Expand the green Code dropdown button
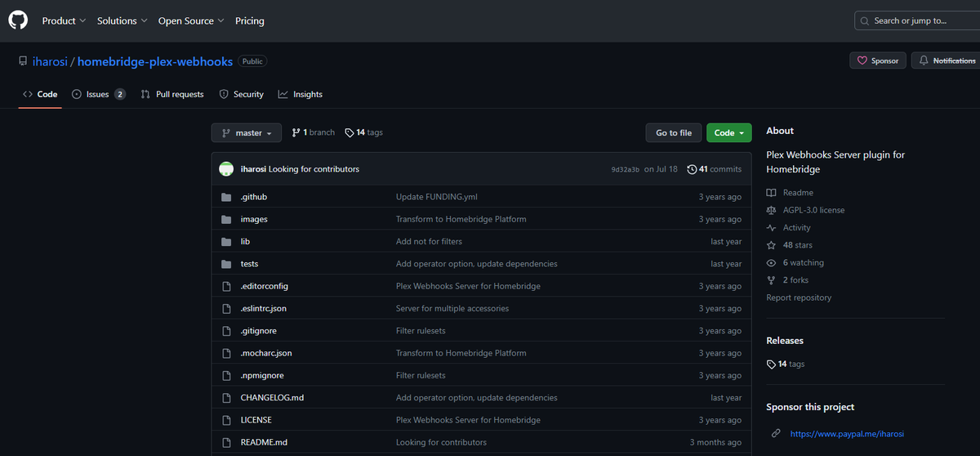Viewport: 980px width, 456px height. point(729,132)
